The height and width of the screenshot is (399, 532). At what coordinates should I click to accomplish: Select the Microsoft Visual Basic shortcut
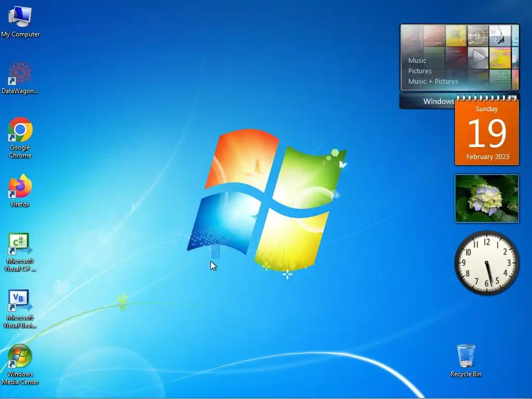tap(20, 309)
